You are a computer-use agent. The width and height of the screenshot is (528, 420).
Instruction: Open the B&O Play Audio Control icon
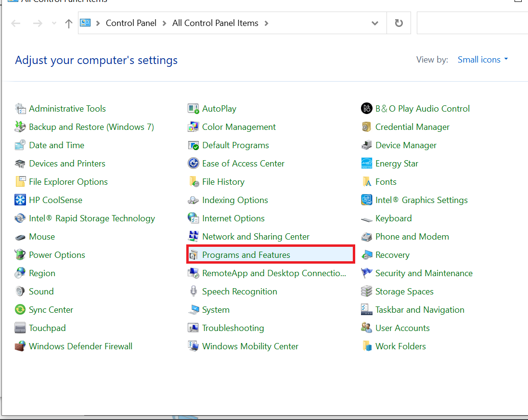pos(367,108)
